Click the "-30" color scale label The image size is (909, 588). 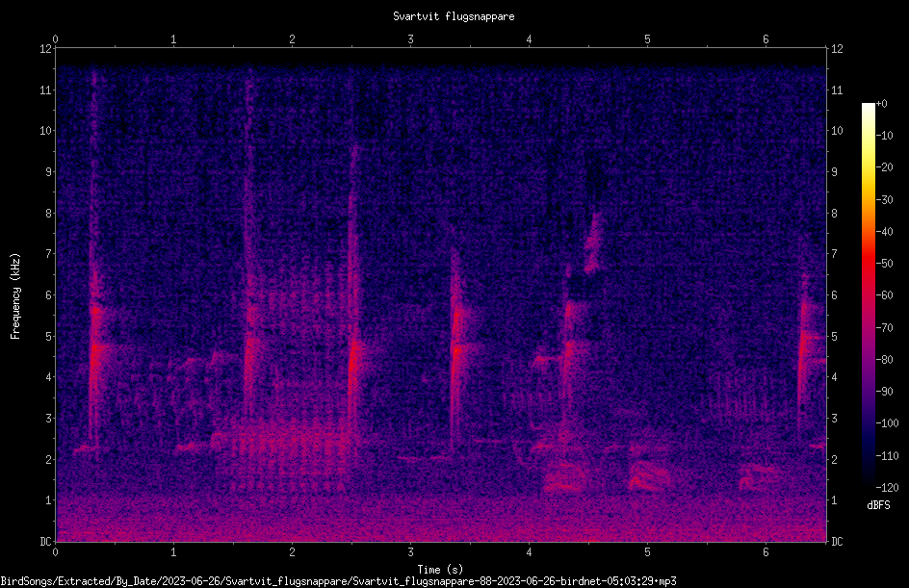(884, 200)
